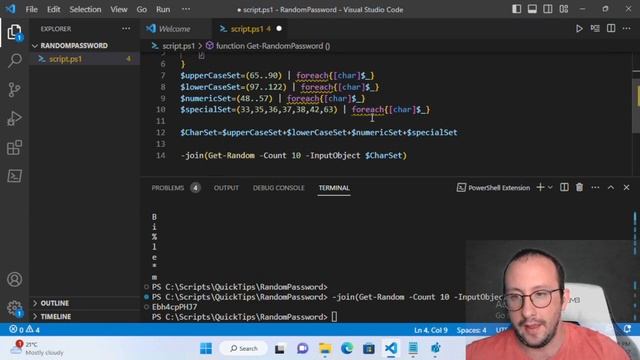Open the Accounts menu icon
The image size is (640, 360).
point(14,279)
